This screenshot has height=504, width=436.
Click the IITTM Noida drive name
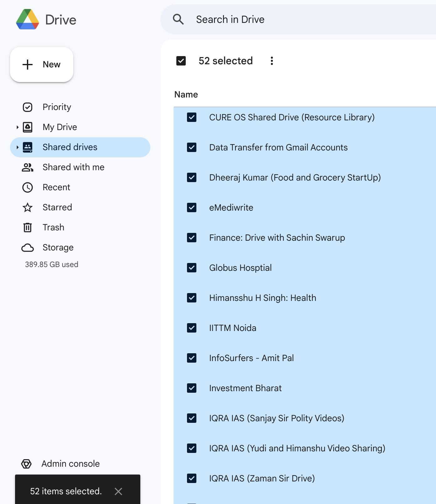233,328
